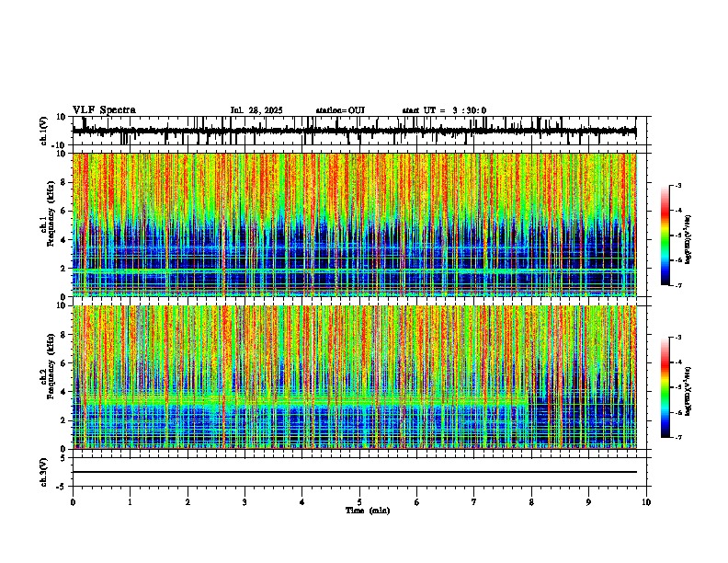
Task: Click the 'Time (min)' x-axis label
Action: pos(368,511)
